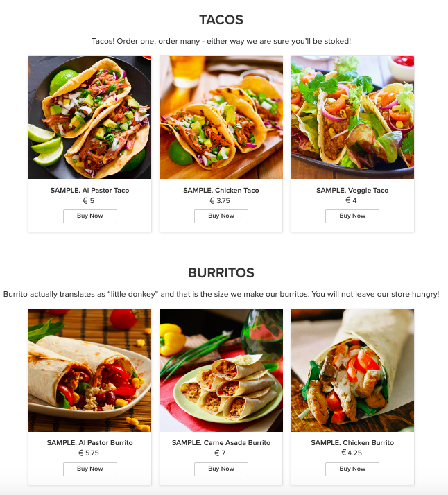Click Buy Now for Chicken Burrito

352,469
